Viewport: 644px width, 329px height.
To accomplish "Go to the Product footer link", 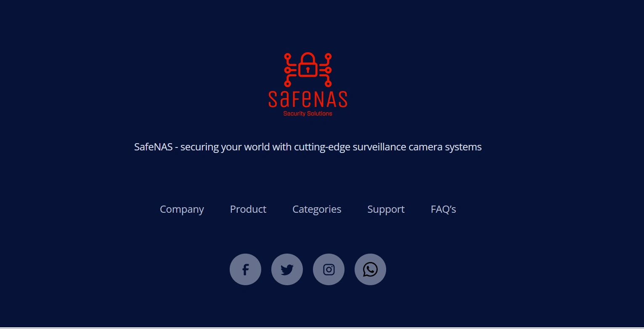I will 248,209.
